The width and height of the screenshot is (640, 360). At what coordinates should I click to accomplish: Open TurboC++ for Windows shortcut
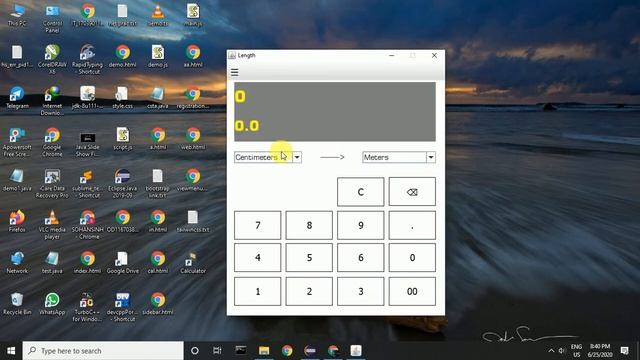[x=87, y=307]
